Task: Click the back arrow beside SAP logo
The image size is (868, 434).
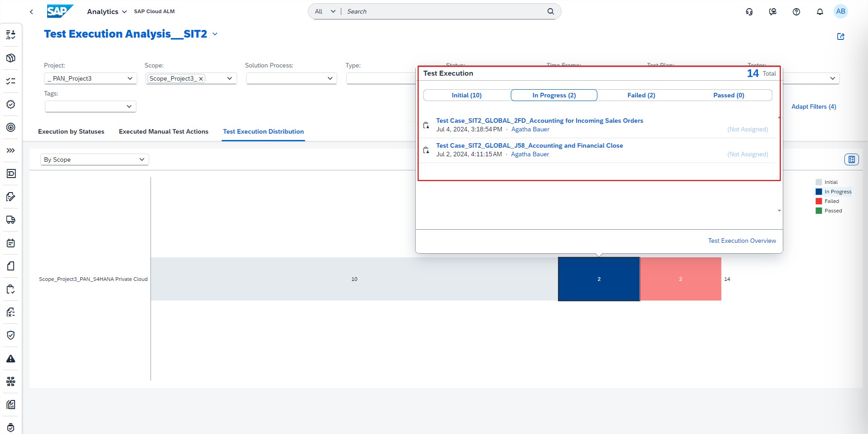Action: [31, 12]
